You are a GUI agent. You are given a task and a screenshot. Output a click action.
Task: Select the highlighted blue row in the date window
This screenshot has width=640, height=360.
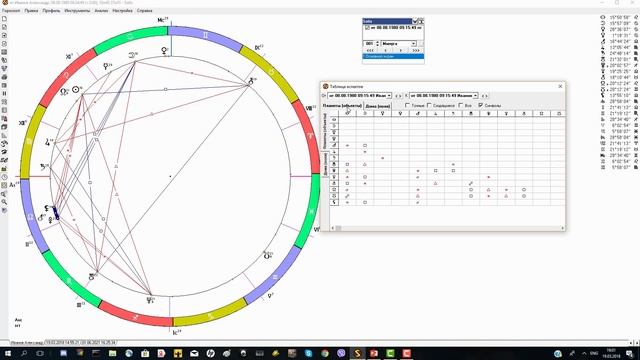[x=393, y=56]
